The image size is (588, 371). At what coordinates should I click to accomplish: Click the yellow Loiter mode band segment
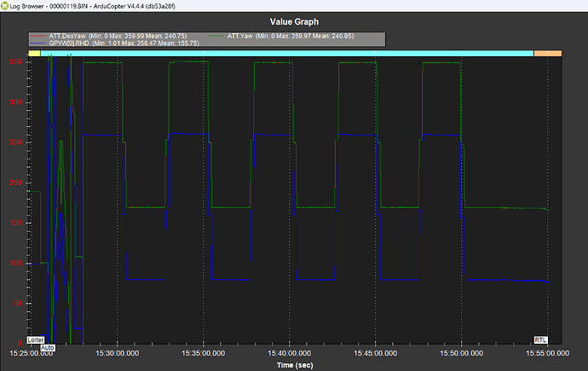(34, 53)
